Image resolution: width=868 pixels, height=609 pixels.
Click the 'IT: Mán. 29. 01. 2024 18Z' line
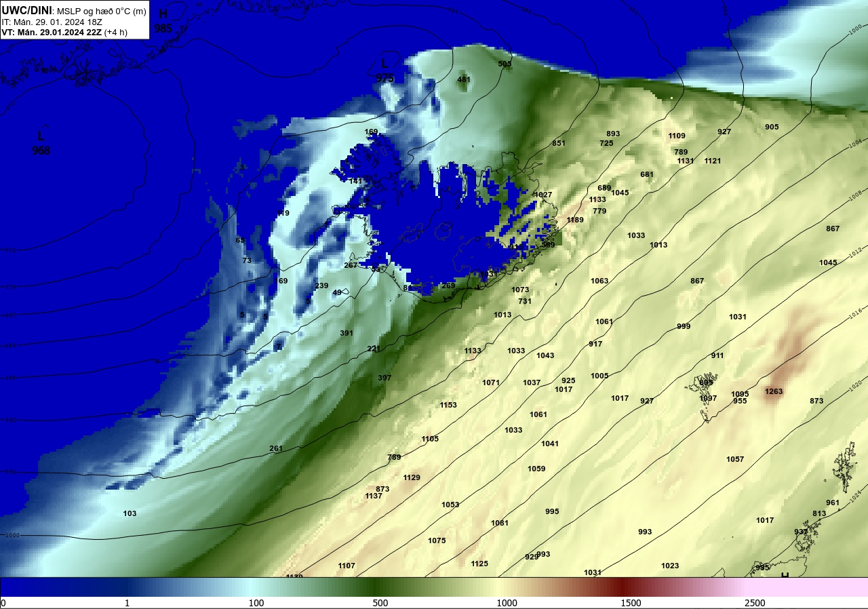click(x=52, y=22)
